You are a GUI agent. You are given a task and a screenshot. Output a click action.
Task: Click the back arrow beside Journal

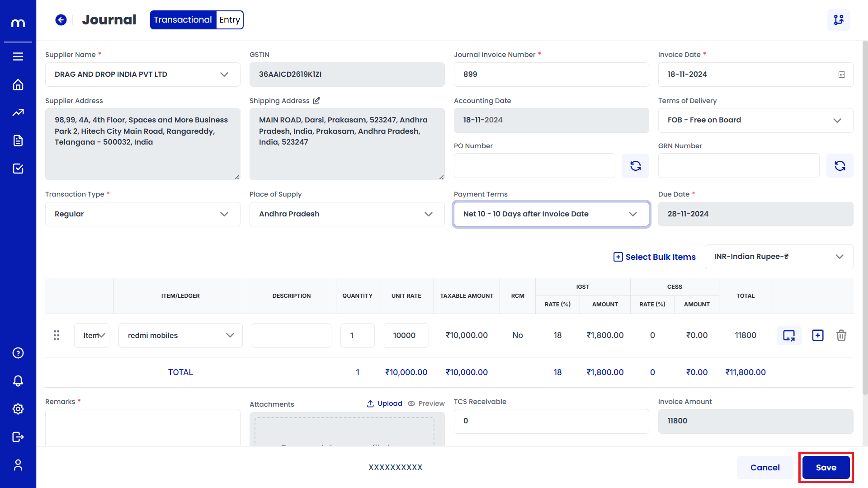61,20
